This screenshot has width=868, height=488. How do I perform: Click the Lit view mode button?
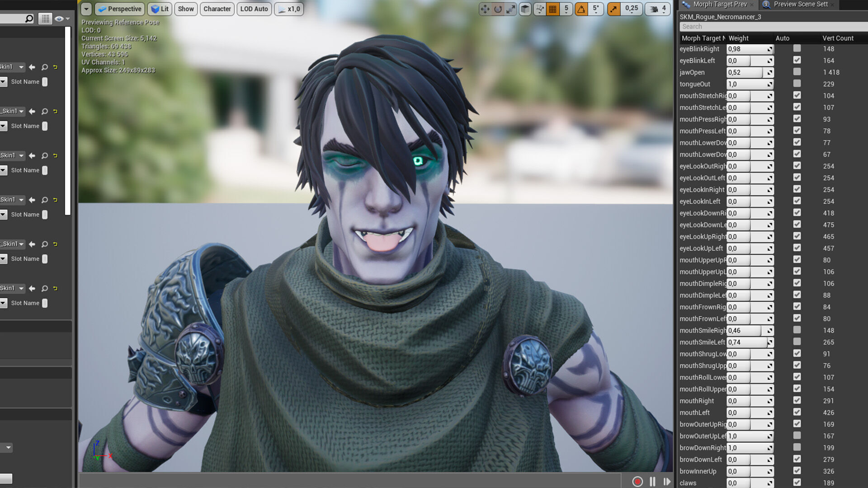[160, 9]
